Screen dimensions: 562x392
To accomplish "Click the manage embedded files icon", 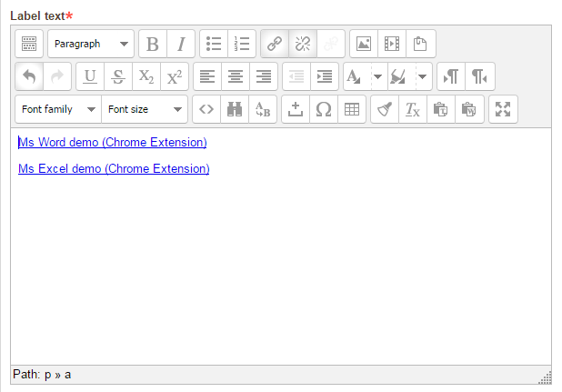I will (420, 44).
